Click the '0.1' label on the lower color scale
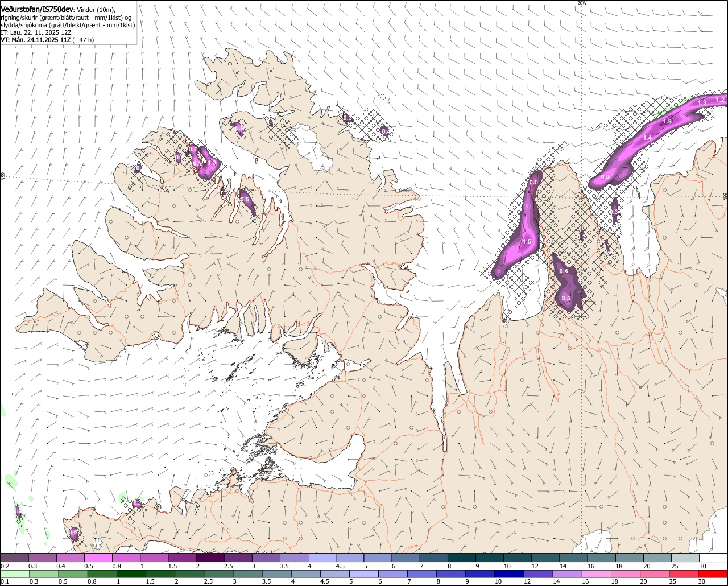The height and width of the screenshot is (586, 728). (x=5, y=581)
